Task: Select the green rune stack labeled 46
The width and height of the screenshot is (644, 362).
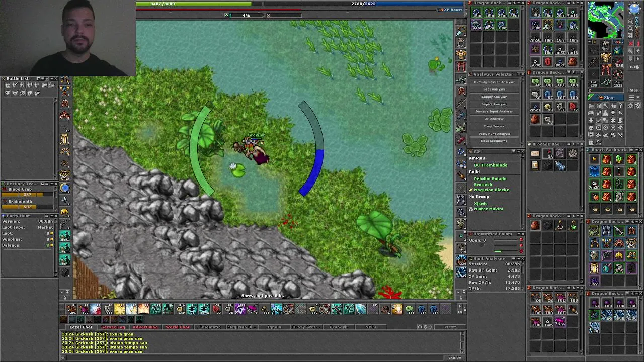Action: click(x=535, y=82)
